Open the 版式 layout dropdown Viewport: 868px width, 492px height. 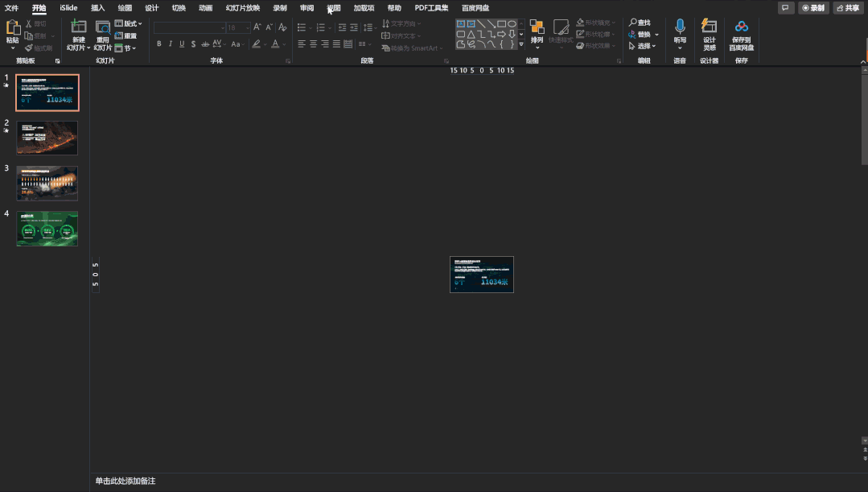point(129,23)
